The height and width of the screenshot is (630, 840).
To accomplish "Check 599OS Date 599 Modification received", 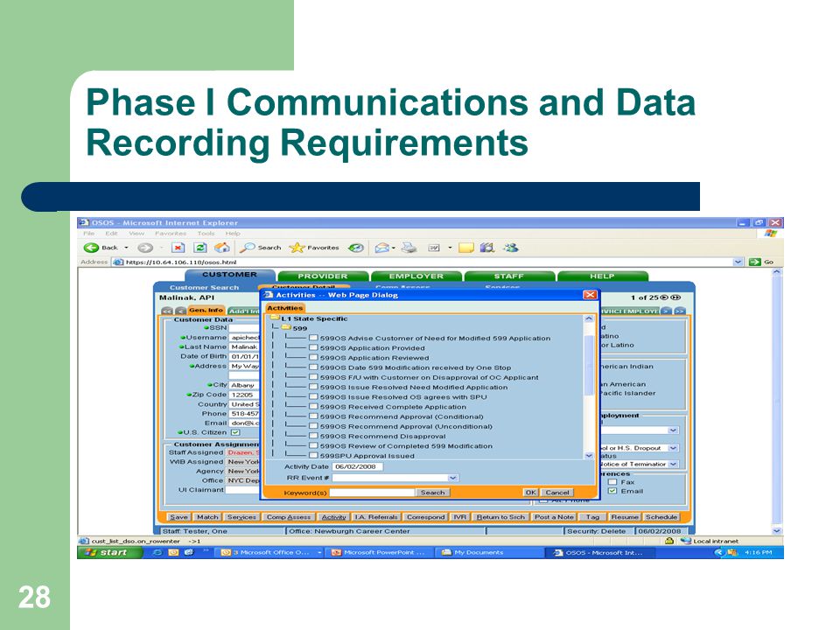I will pyautogui.click(x=313, y=367).
